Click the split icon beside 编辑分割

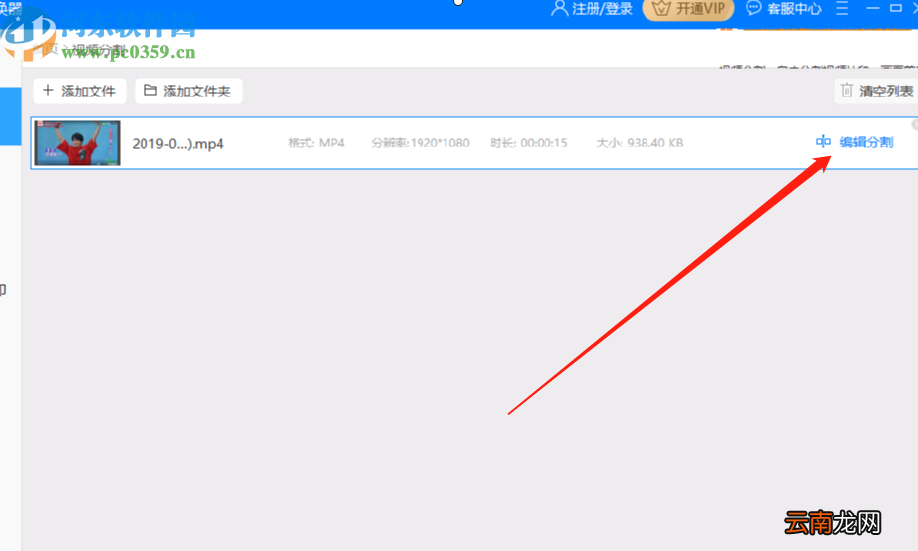tap(823, 142)
